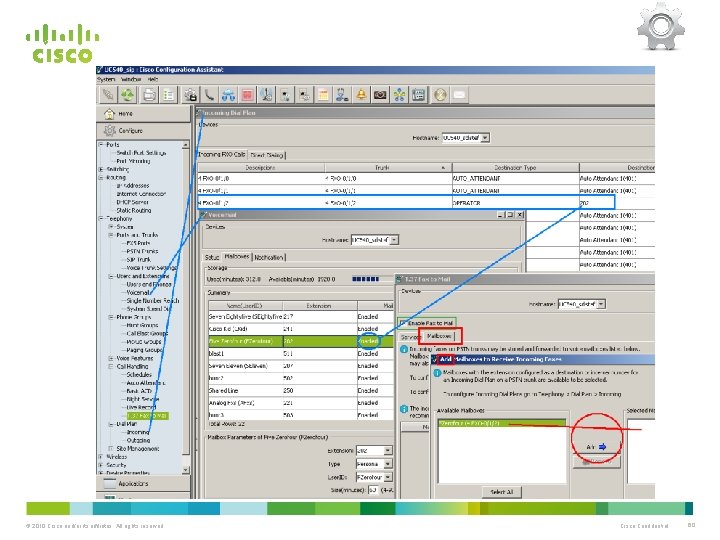The height and width of the screenshot is (540, 720).
Task: Collapse the Phone Groups tree node
Action: coord(111,317)
